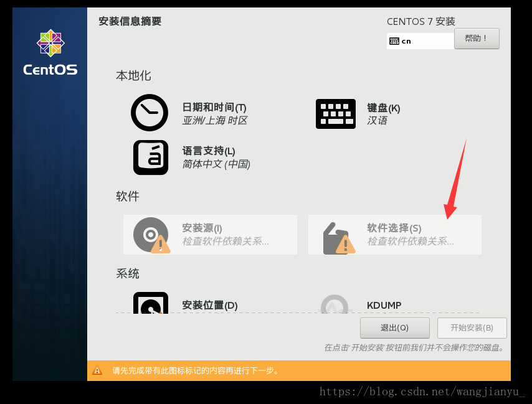
Task: Click 检查软件依赖关系 status under 软件选择
Action: point(410,241)
